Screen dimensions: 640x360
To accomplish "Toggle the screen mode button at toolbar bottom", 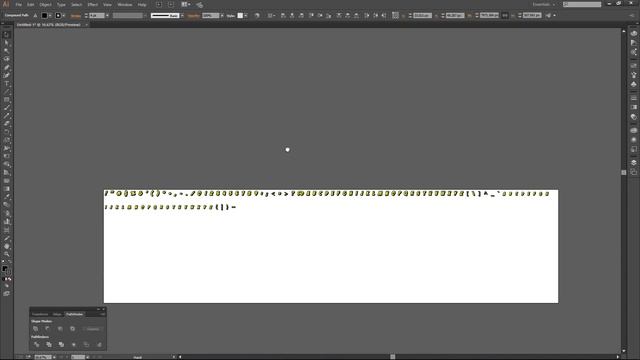I will (x=7, y=293).
